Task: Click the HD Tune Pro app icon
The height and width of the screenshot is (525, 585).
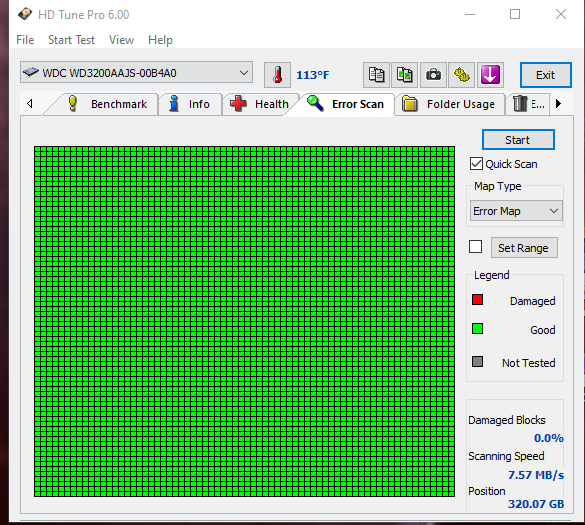Action: (x=25, y=15)
